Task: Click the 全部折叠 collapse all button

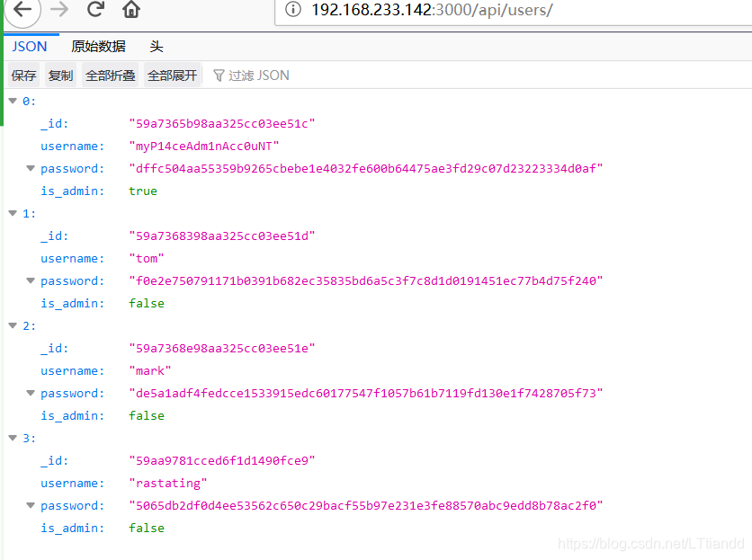Action: click(111, 76)
